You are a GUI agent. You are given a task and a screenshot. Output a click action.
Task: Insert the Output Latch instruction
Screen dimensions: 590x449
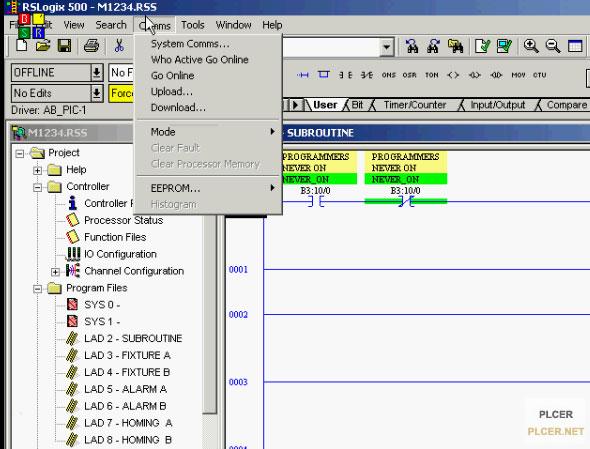tap(474, 75)
